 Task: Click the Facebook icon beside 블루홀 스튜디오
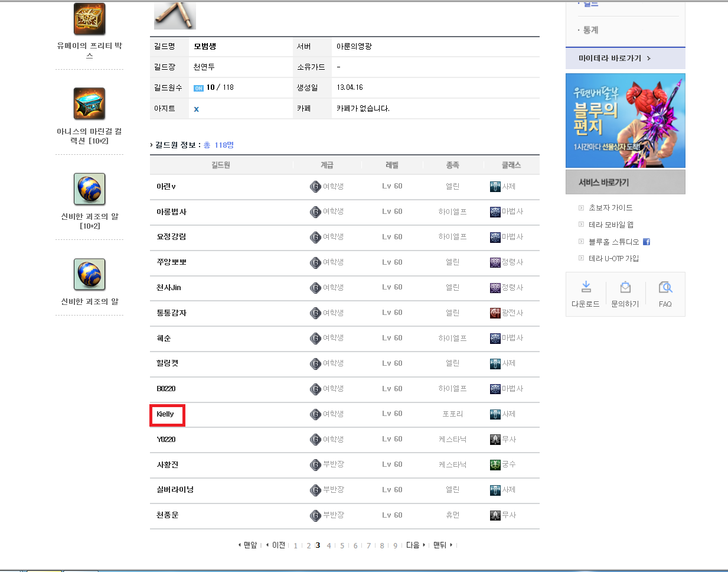647,242
